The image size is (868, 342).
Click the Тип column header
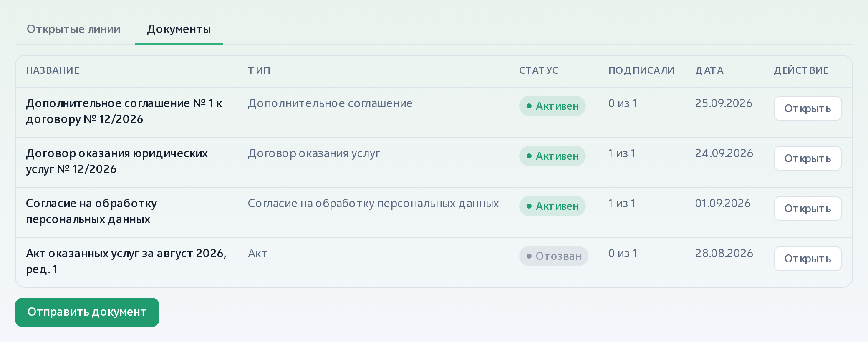click(259, 70)
